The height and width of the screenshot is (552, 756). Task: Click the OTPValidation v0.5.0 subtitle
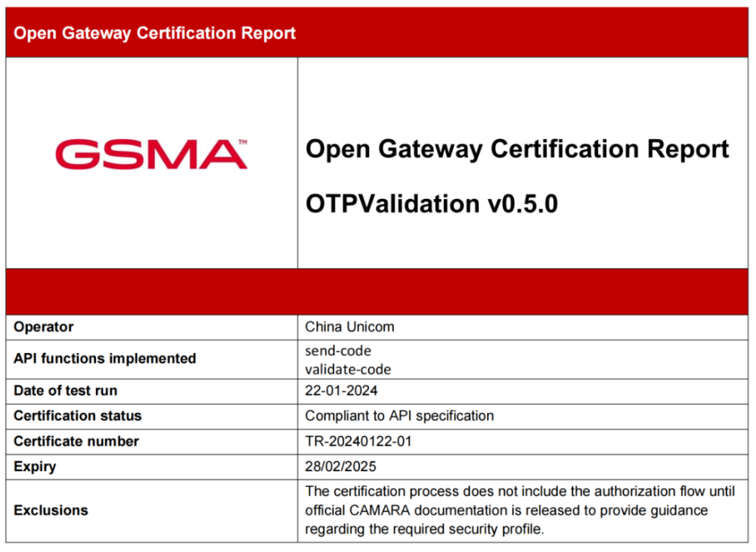pyautogui.click(x=431, y=204)
